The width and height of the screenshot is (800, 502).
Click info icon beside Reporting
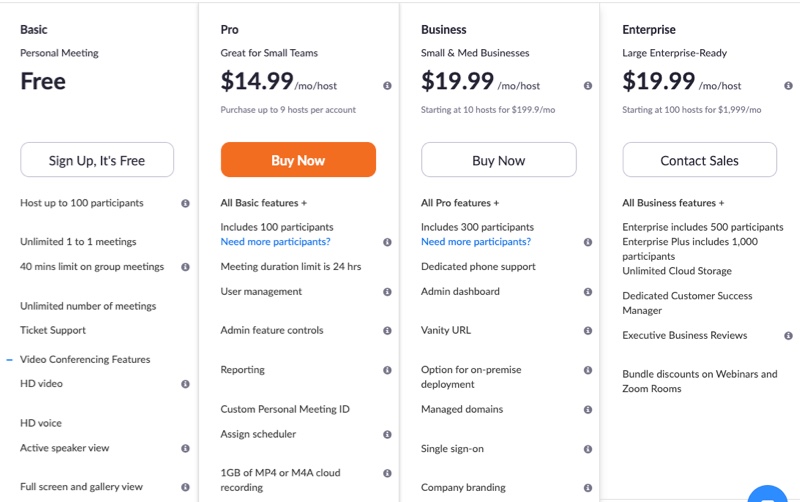[387, 370]
